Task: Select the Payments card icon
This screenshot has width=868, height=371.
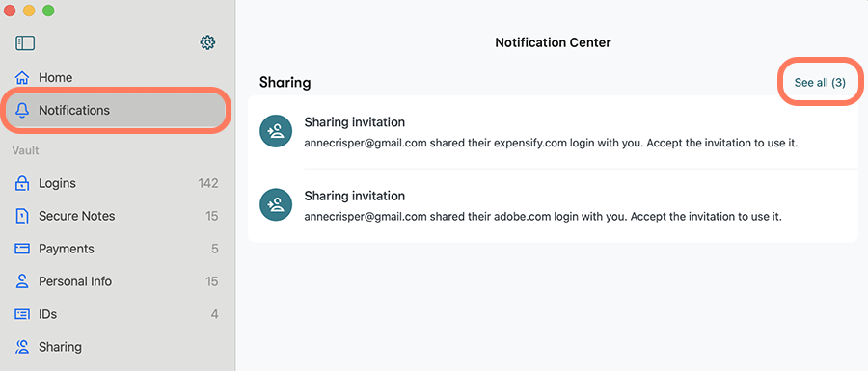Action: 22,249
